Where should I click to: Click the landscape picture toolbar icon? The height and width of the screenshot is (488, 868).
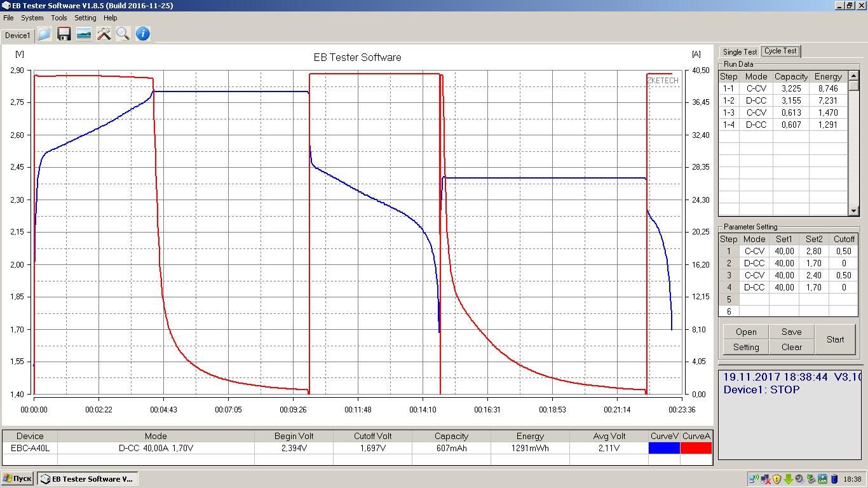click(84, 34)
